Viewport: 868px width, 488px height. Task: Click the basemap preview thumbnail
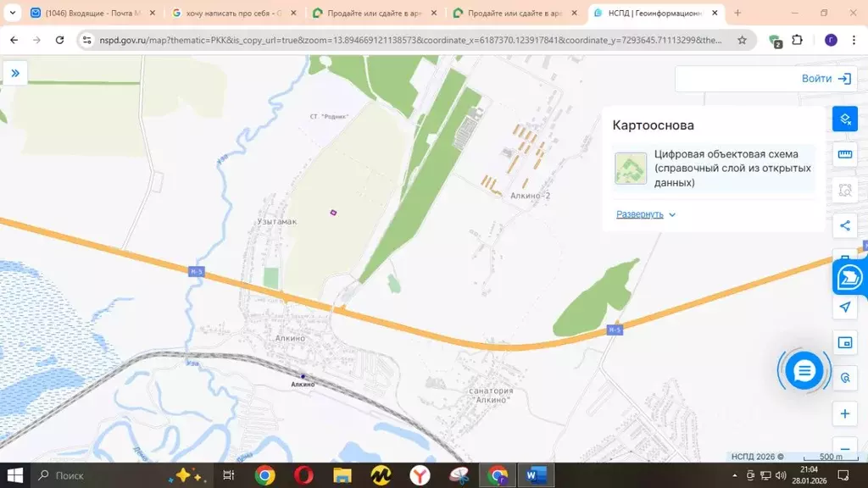click(x=630, y=169)
